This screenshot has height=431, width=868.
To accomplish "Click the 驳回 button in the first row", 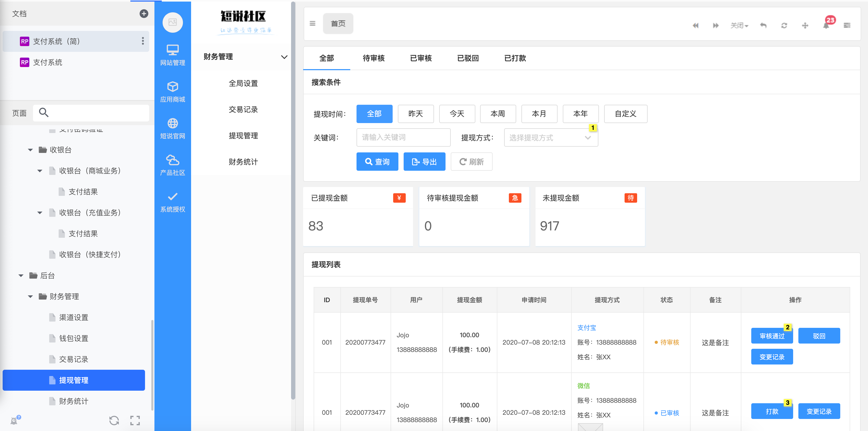I will click(x=819, y=336).
